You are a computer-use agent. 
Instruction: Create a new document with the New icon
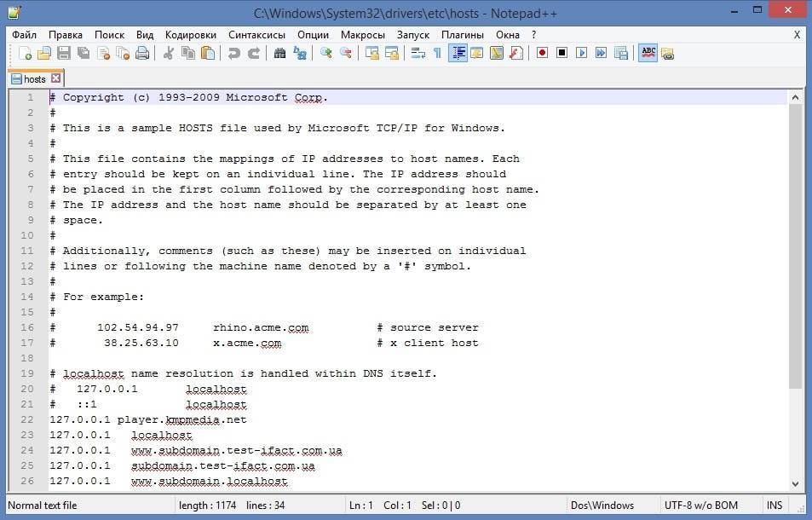tap(25, 53)
